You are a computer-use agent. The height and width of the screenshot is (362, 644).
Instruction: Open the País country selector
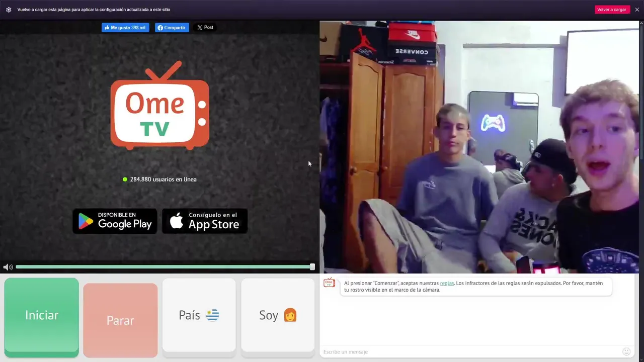coord(199,315)
